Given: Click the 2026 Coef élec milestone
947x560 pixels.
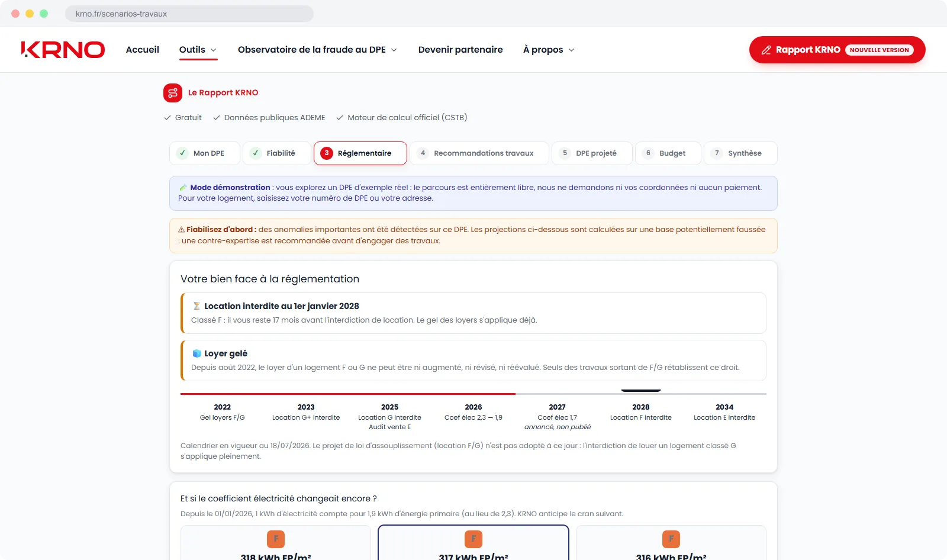Looking at the screenshot, I should click(x=474, y=413).
